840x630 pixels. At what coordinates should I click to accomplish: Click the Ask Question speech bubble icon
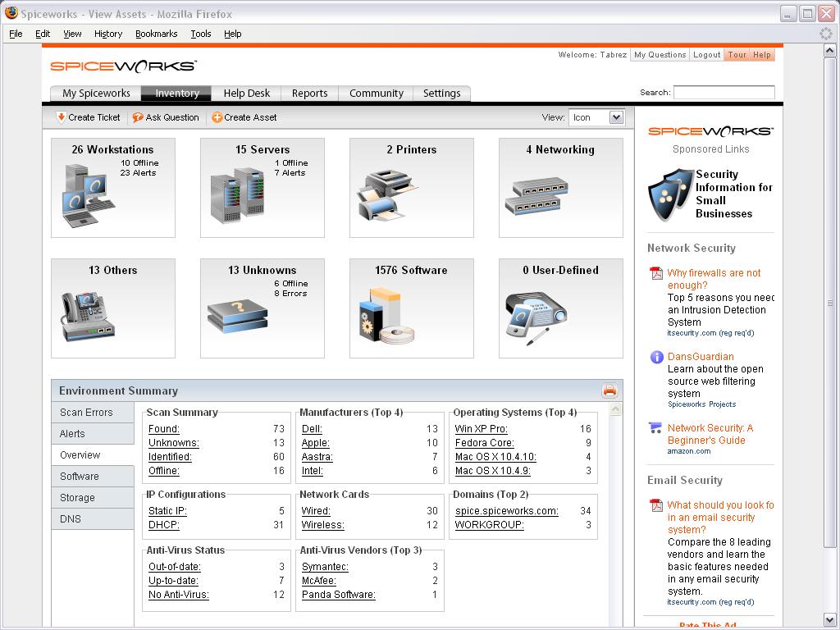point(138,117)
